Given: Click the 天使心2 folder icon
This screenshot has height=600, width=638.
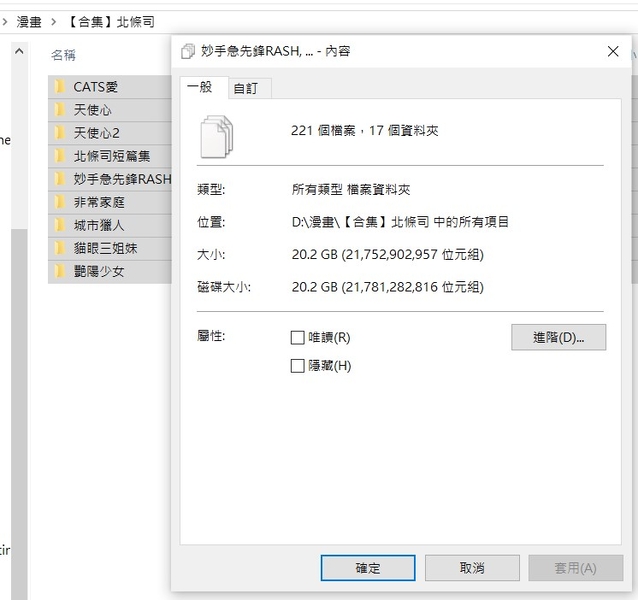Looking at the screenshot, I should tap(60, 133).
